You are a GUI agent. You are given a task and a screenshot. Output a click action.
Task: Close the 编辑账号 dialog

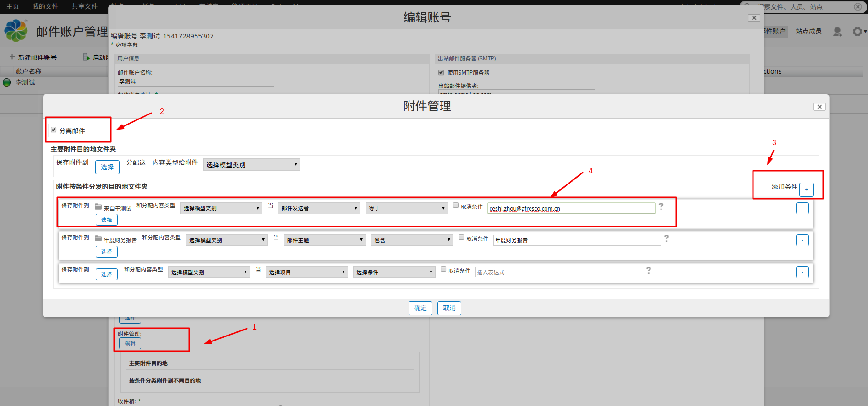[x=754, y=18]
